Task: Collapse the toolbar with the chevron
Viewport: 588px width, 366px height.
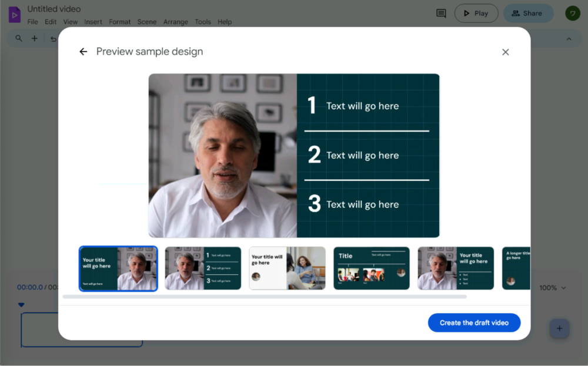Action: (569, 39)
